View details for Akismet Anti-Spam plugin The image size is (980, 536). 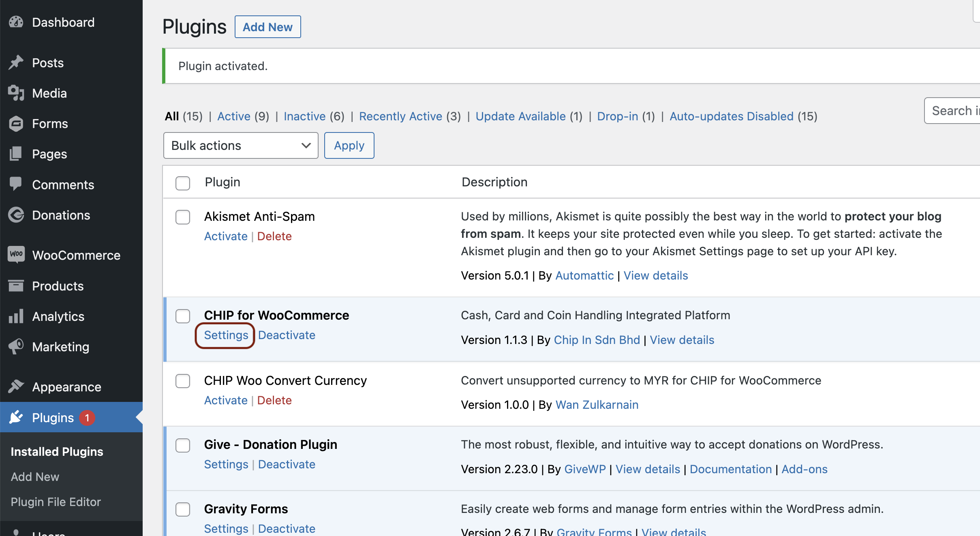tap(655, 275)
